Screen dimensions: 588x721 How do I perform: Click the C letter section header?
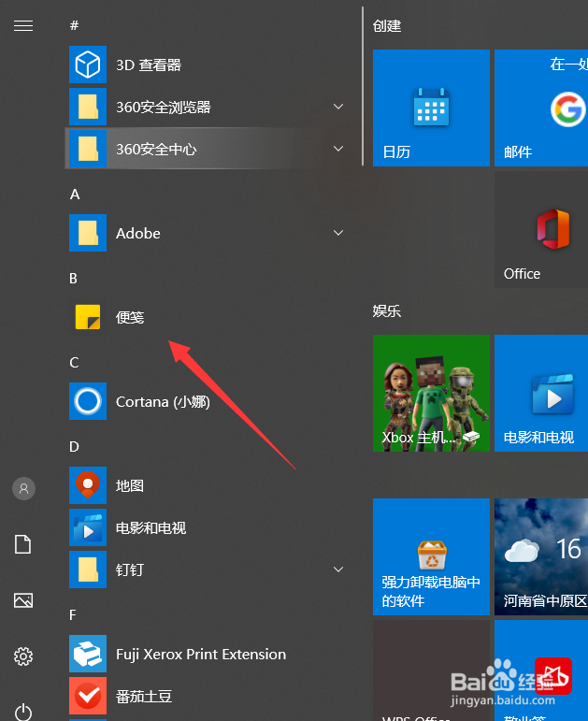(x=74, y=363)
